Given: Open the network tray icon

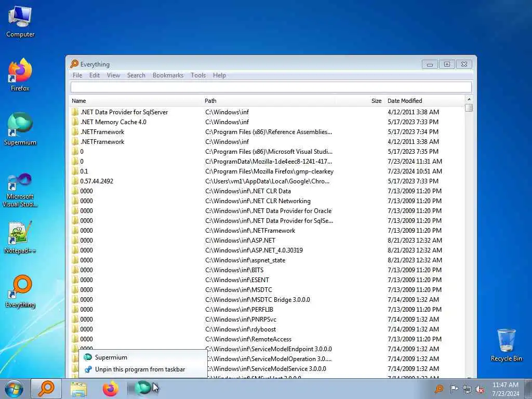Looking at the screenshot, I should tap(467, 389).
